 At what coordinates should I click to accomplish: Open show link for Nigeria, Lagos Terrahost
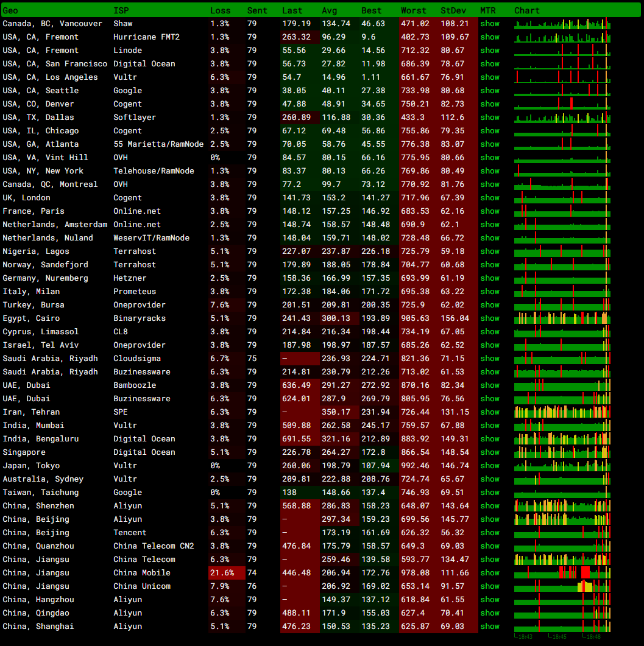pos(489,251)
